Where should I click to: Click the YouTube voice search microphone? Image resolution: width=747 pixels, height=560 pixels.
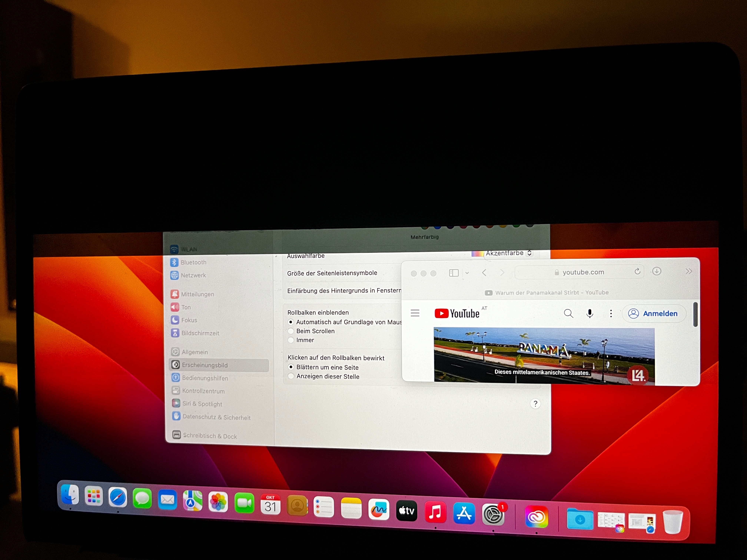[590, 314]
